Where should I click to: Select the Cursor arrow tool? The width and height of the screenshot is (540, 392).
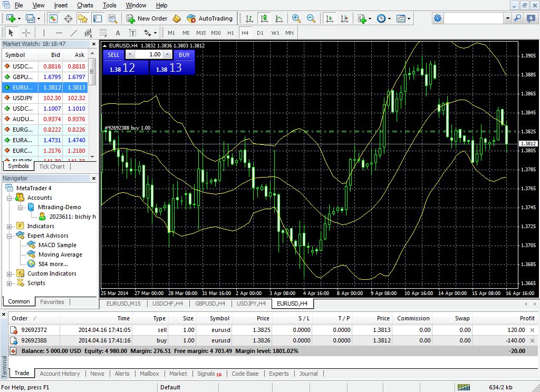tap(11, 33)
